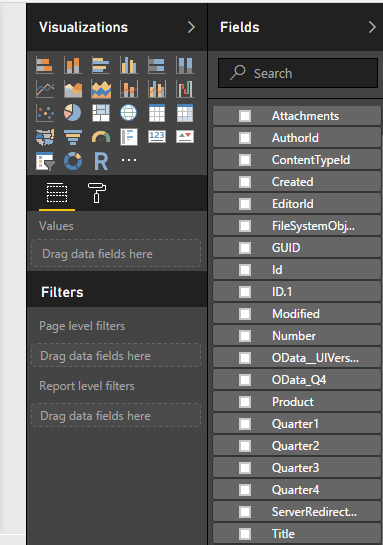Focus the Fields search box

click(298, 73)
